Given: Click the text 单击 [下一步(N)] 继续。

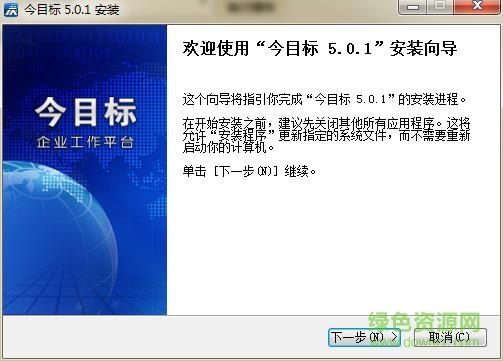Looking at the screenshot, I should point(249,171).
